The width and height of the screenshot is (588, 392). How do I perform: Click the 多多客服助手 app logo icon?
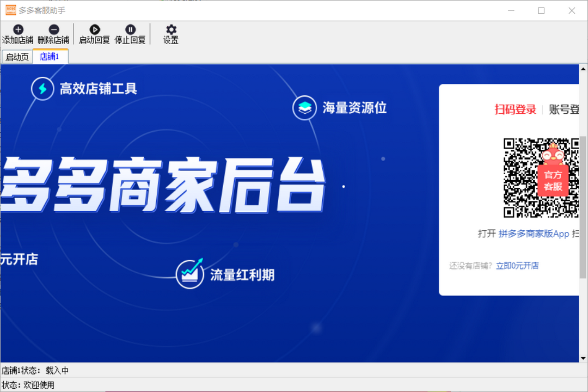point(10,10)
